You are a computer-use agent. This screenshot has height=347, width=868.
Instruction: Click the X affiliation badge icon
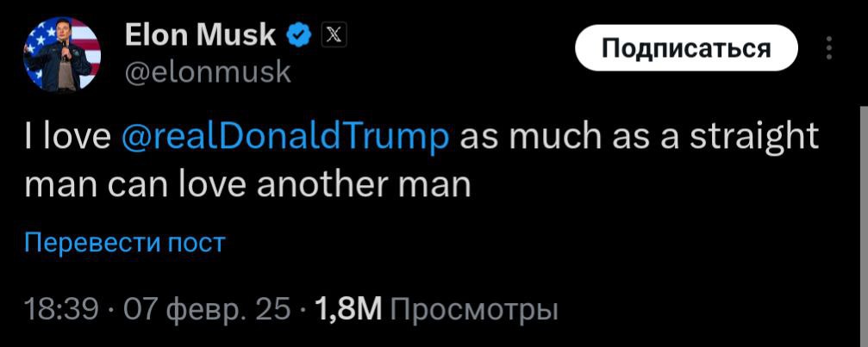pyautogui.click(x=334, y=36)
